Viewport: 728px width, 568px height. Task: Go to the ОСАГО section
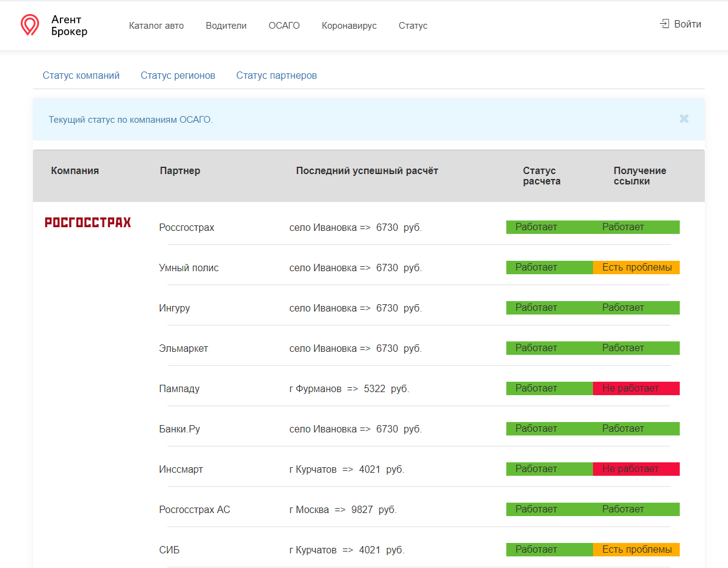(x=284, y=26)
